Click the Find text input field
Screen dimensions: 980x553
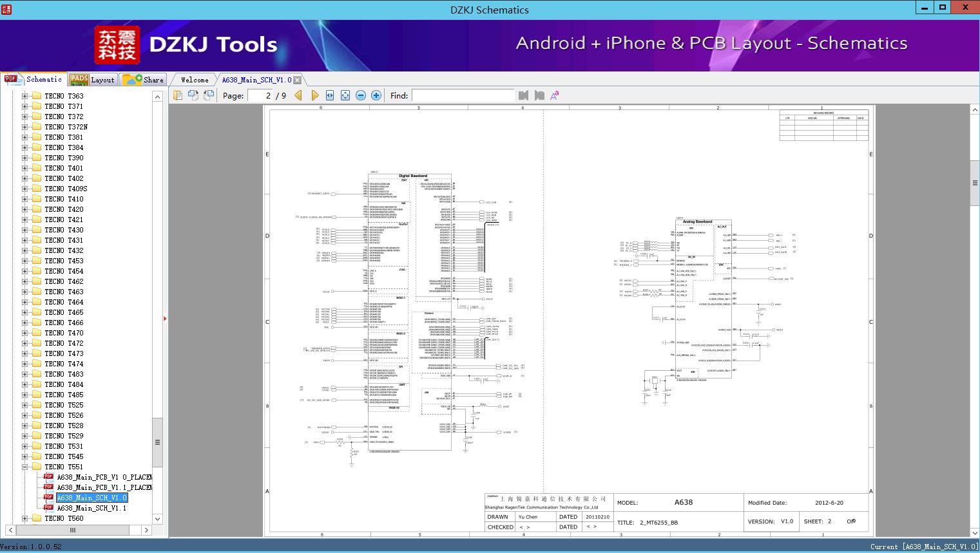463,95
